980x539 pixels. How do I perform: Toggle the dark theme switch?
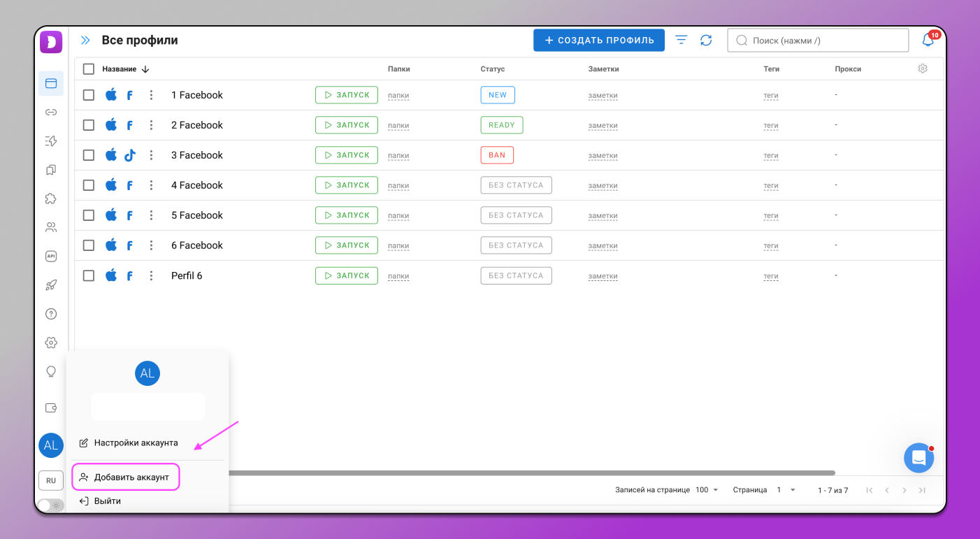point(50,505)
